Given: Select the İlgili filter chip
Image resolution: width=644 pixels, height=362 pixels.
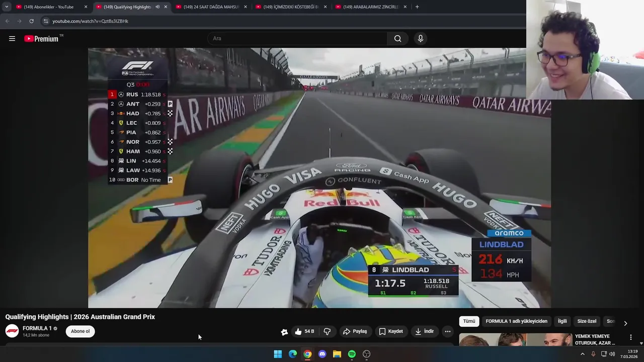Looking at the screenshot, I should [562, 321].
